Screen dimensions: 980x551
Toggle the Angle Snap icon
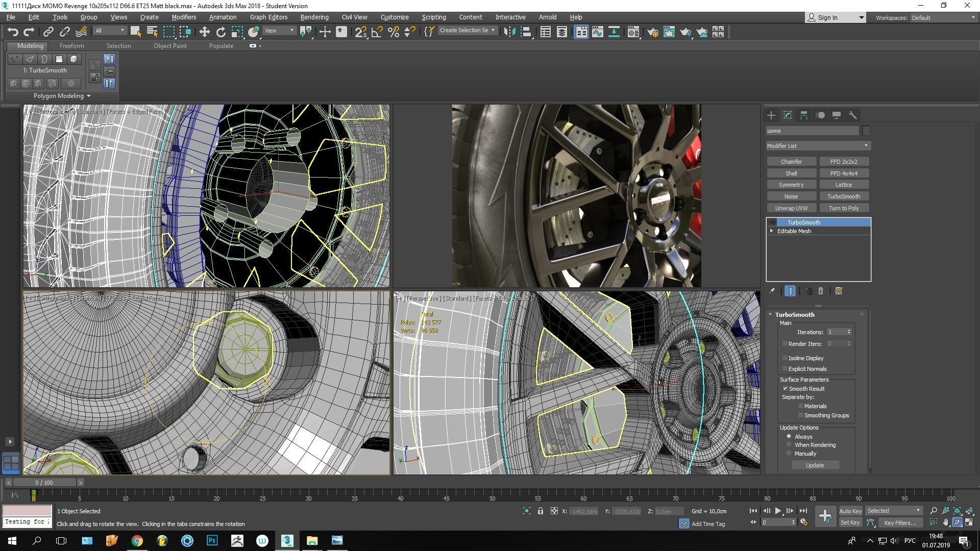click(377, 32)
